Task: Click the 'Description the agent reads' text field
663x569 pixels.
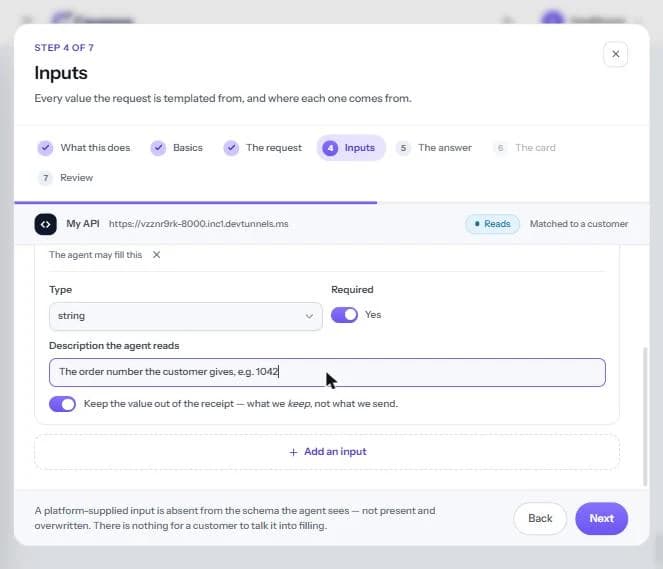Action: point(327,372)
